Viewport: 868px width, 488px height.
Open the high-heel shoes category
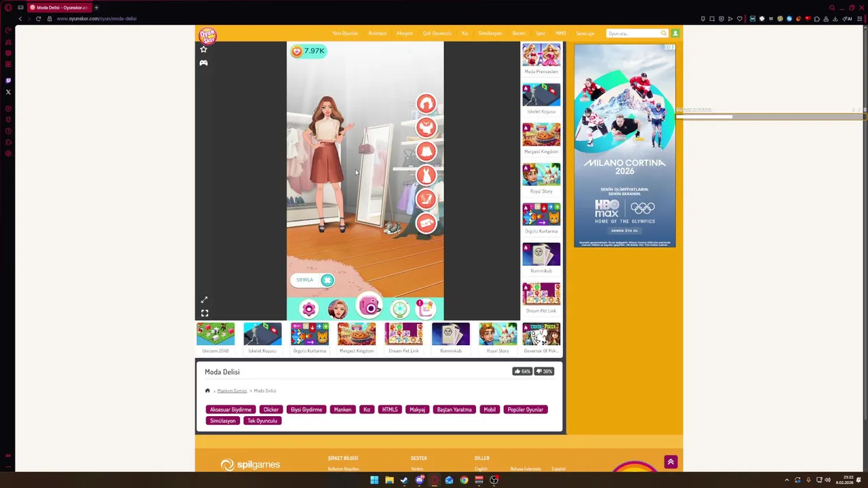point(426,199)
